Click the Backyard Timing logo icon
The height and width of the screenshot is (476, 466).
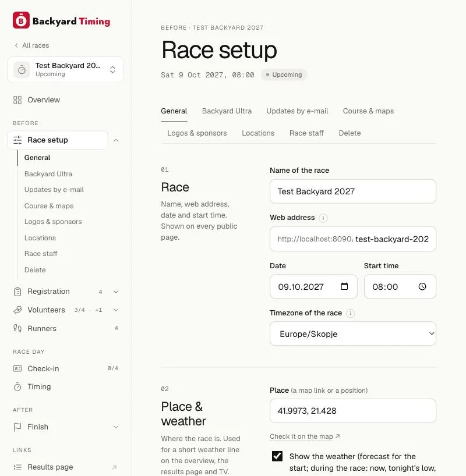(x=21, y=20)
